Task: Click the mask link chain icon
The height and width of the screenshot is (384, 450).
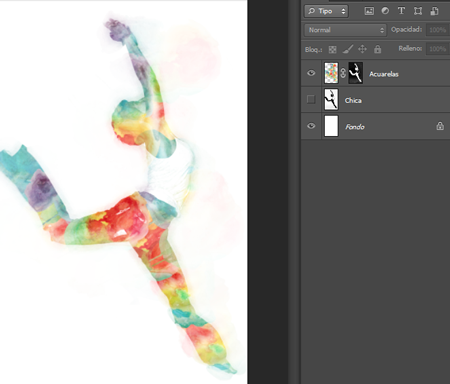Action: point(343,73)
